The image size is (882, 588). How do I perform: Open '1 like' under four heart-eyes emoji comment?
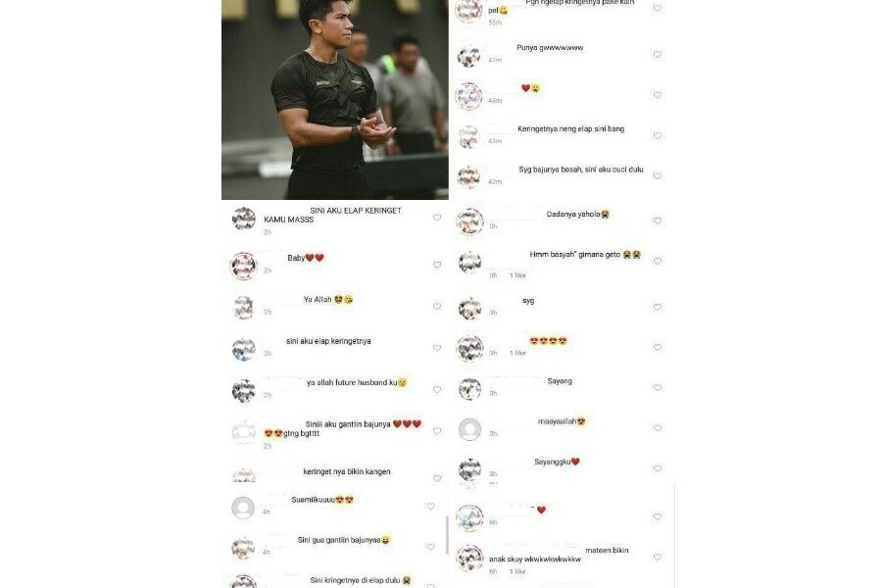[x=517, y=353]
